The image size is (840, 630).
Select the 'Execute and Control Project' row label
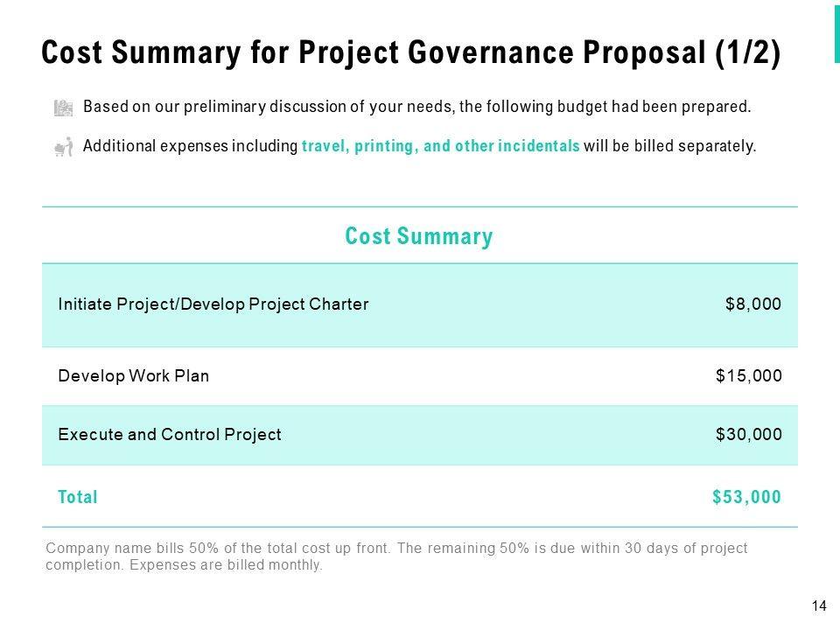coord(169,434)
